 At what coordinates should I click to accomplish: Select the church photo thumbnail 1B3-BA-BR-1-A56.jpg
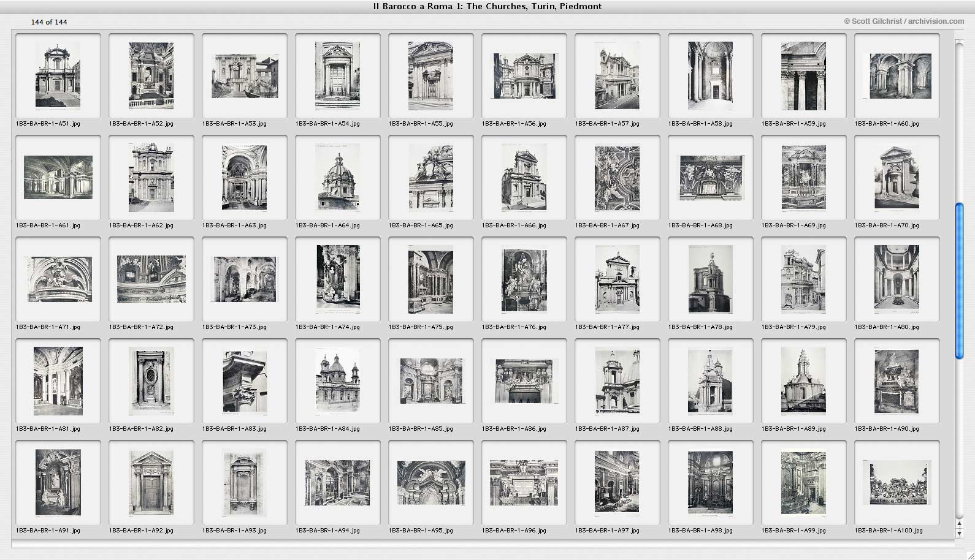pyautogui.click(x=524, y=76)
